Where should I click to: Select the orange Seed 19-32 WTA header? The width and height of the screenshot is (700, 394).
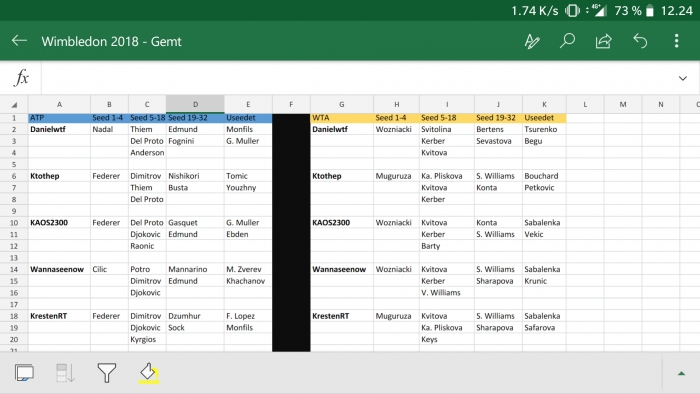click(x=498, y=118)
